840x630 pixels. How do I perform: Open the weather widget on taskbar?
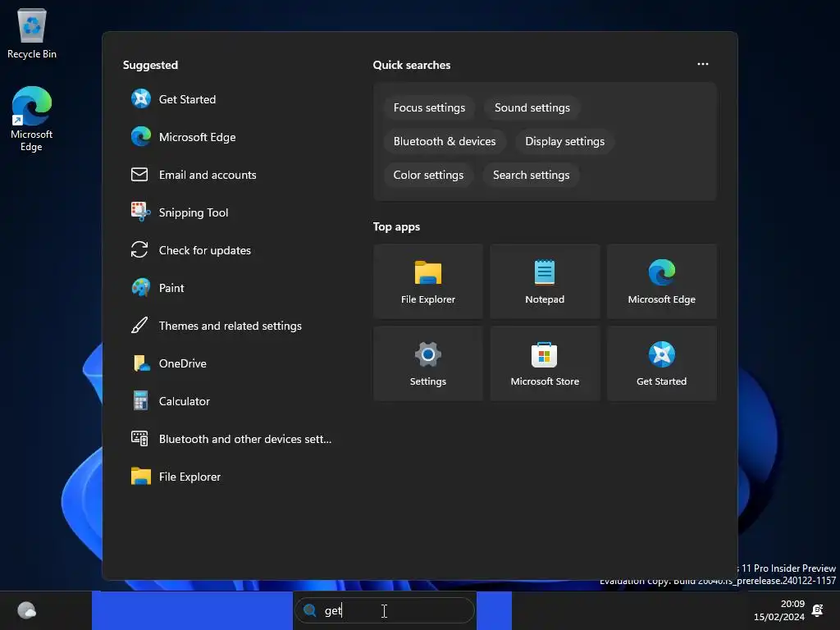click(27, 610)
